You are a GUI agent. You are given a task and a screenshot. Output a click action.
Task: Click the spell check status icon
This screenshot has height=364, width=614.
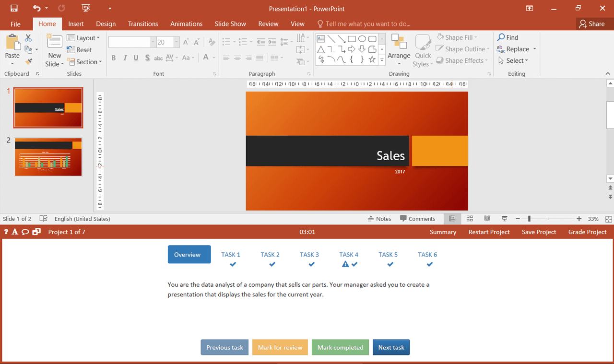click(x=44, y=219)
